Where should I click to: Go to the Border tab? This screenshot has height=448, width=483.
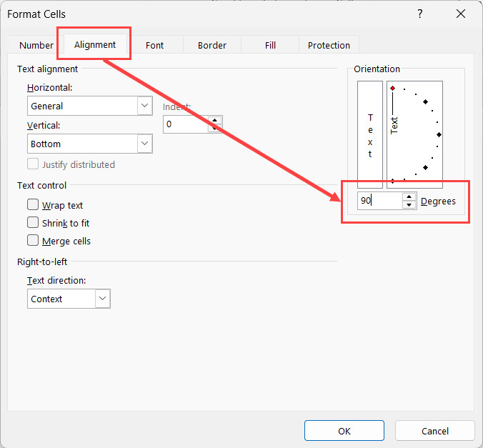(x=212, y=45)
